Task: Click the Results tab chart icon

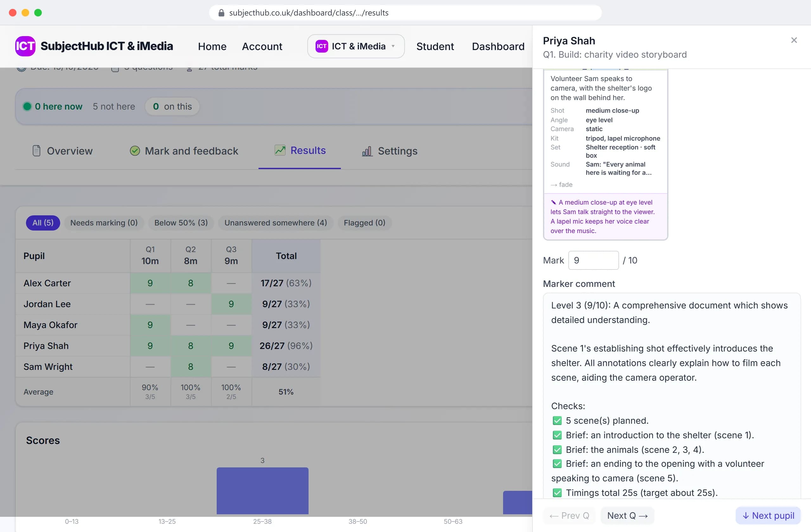Action: pyautogui.click(x=280, y=150)
